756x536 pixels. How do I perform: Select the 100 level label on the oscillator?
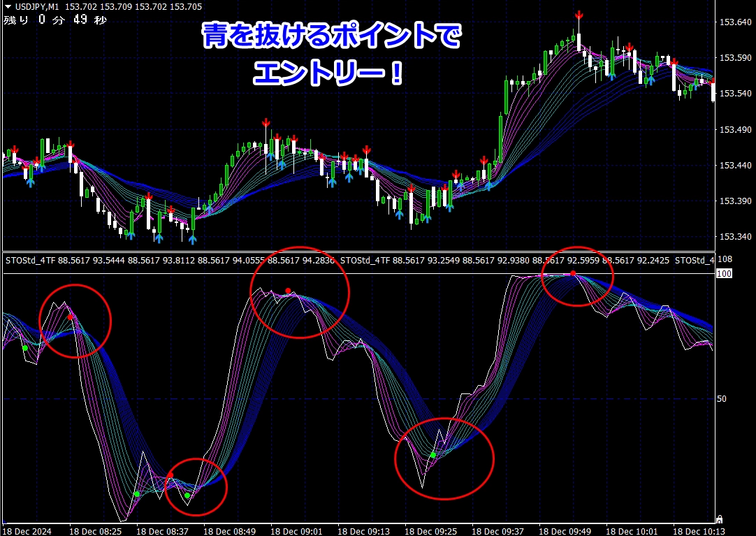(724, 274)
